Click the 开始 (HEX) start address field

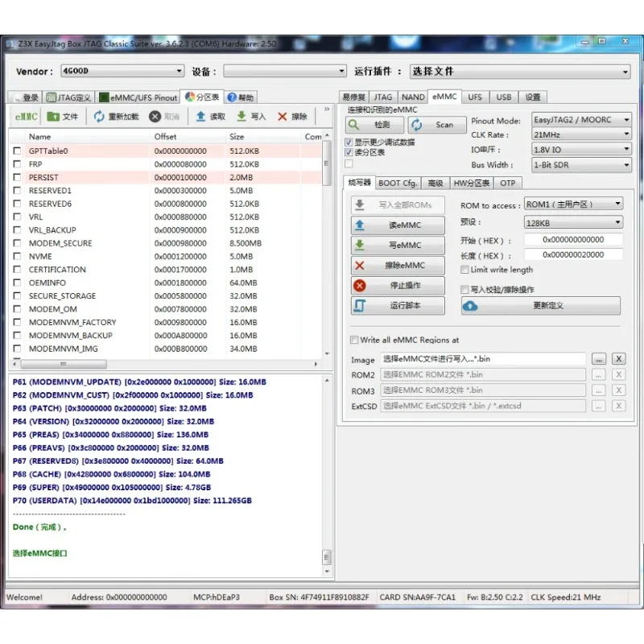coord(573,240)
